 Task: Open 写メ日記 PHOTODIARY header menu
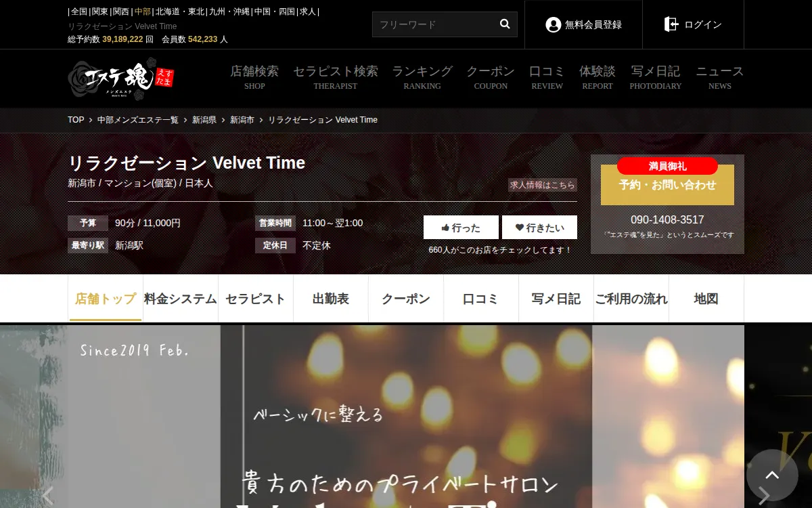(656, 77)
